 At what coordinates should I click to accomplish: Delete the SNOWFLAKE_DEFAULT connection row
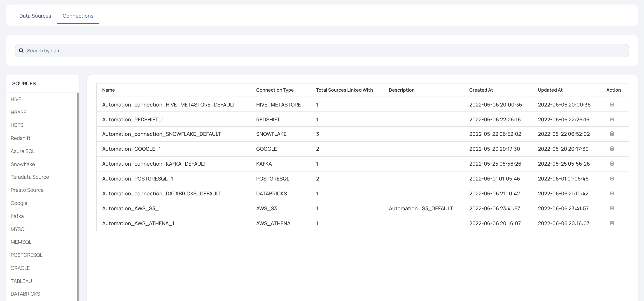[x=611, y=134]
